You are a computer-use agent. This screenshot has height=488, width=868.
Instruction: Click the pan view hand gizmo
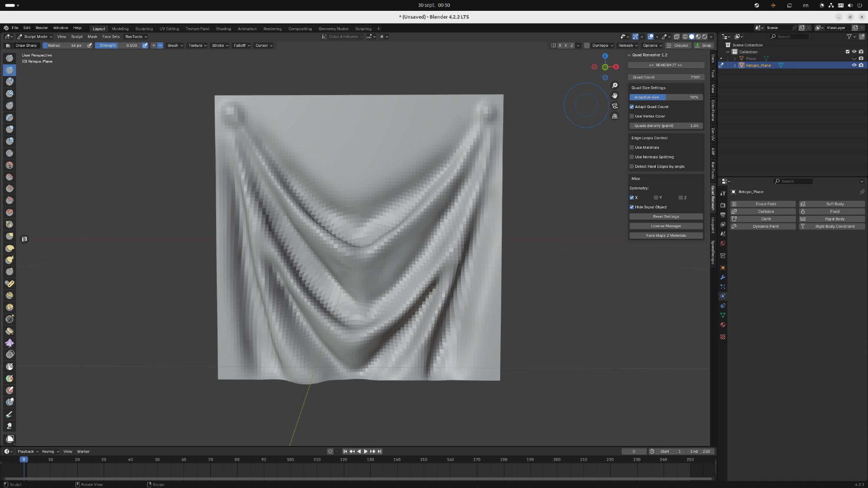coord(615,95)
